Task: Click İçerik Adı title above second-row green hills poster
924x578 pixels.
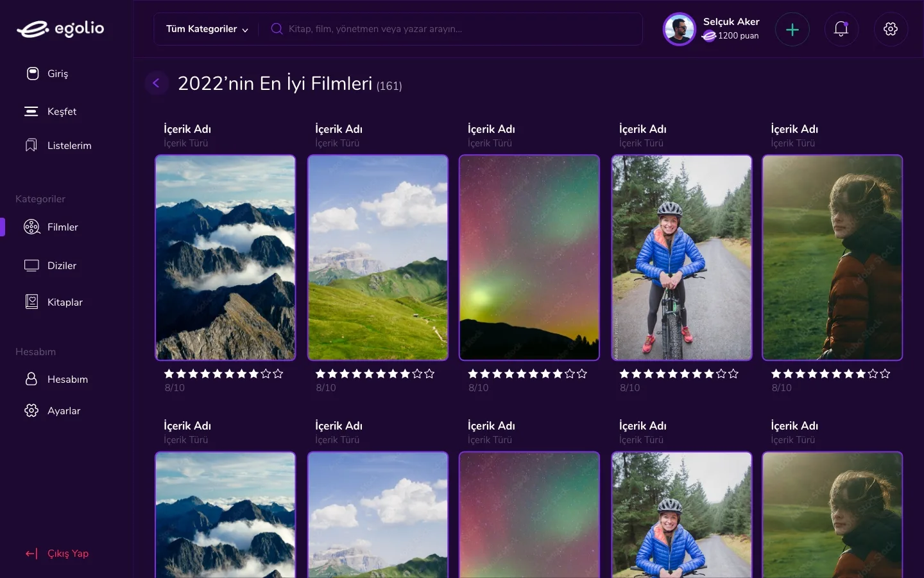Action: click(x=339, y=426)
